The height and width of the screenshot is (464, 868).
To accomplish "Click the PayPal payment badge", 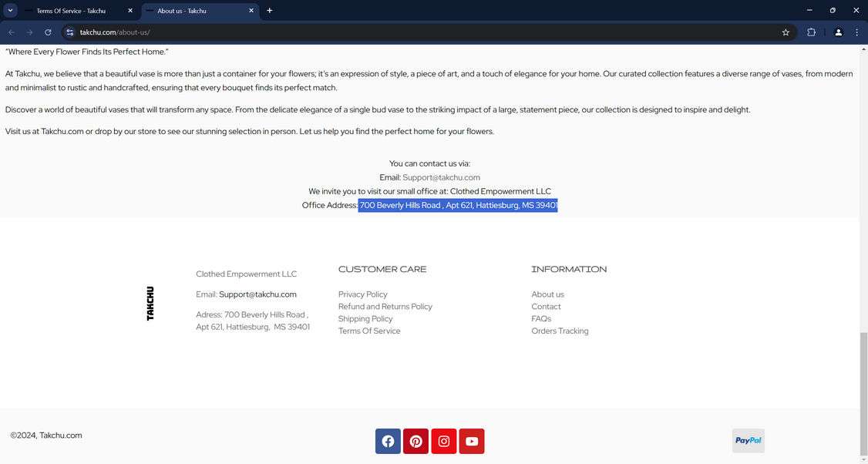I will coord(749,441).
